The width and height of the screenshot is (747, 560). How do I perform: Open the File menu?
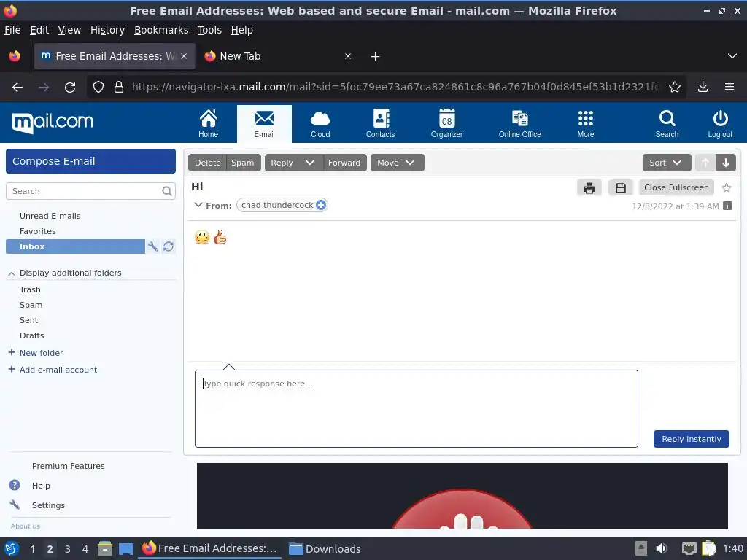point(12,30)
